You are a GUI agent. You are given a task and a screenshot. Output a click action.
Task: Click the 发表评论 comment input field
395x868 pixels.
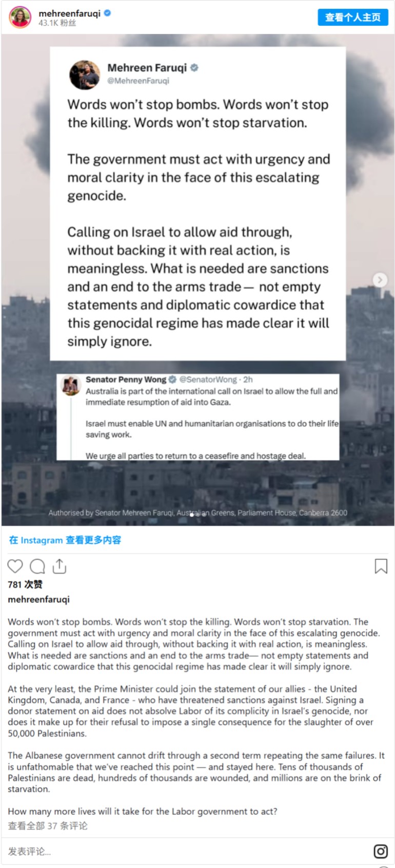(x=185, y=852)
